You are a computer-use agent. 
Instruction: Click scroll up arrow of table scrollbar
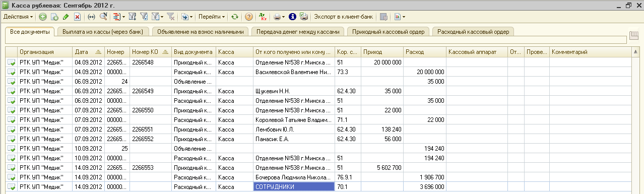click(635, 52)
